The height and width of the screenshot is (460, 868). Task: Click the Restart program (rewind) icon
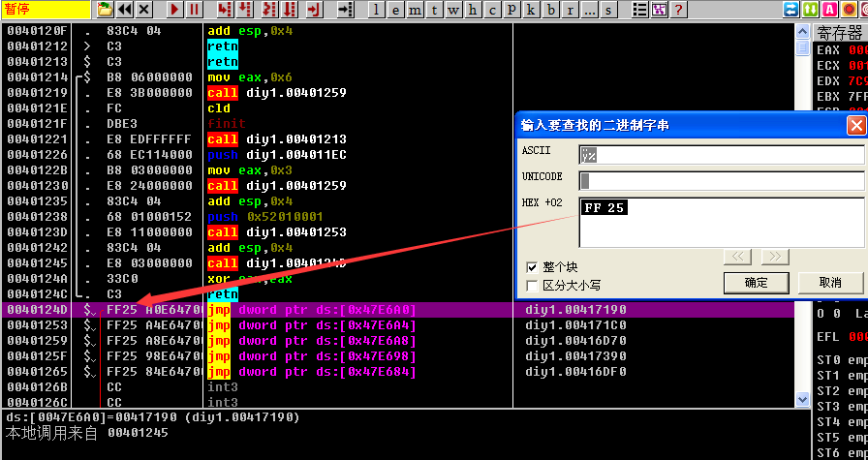point(125,10)
